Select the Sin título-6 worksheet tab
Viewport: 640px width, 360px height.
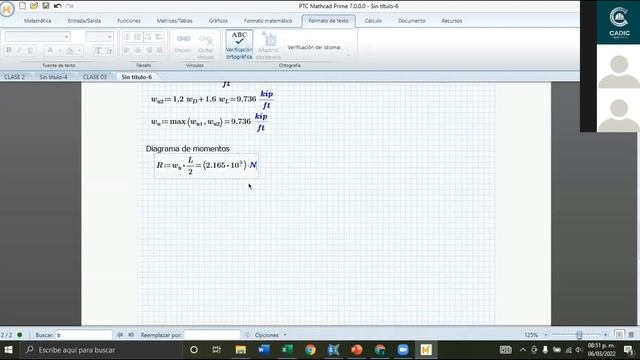click(136, 77)
